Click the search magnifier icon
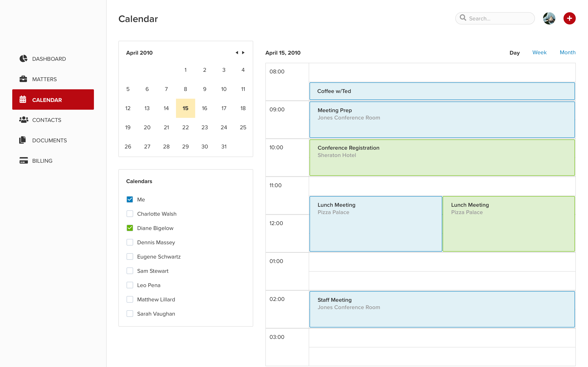This screenshot has height=367, width=588. (x=463, y=18)
